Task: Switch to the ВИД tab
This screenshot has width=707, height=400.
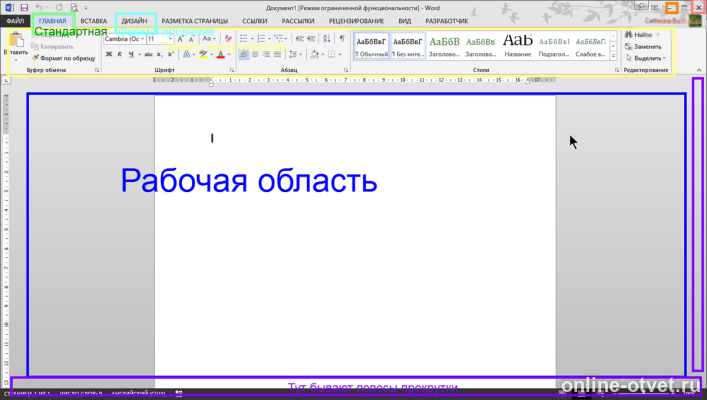Action: coord(404,21)
